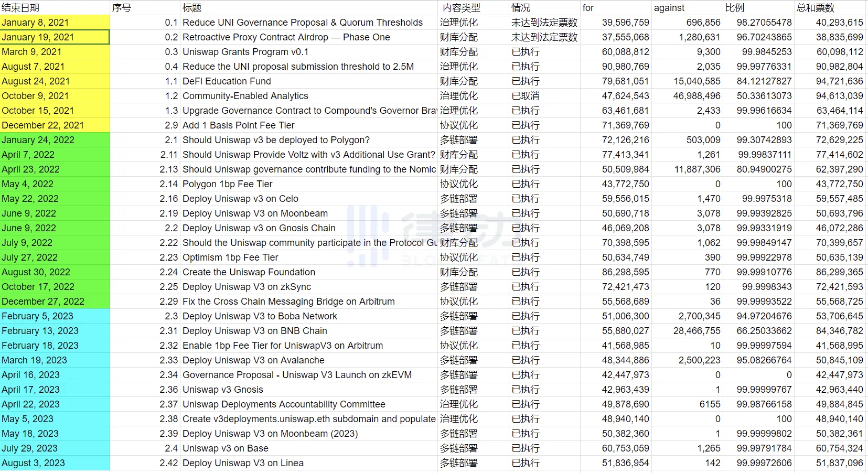868x473 pixels.
Task: Select the 内容类型 header cell
Action: coord(473,8)
